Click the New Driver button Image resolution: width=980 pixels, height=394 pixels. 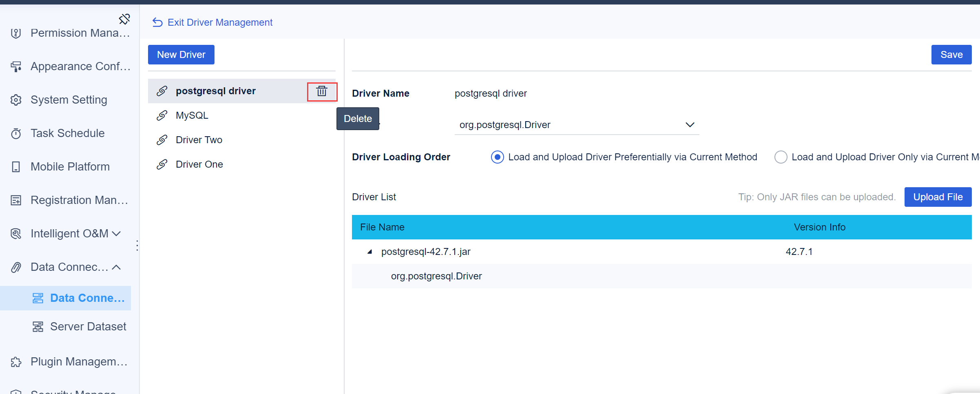point(181,54)
